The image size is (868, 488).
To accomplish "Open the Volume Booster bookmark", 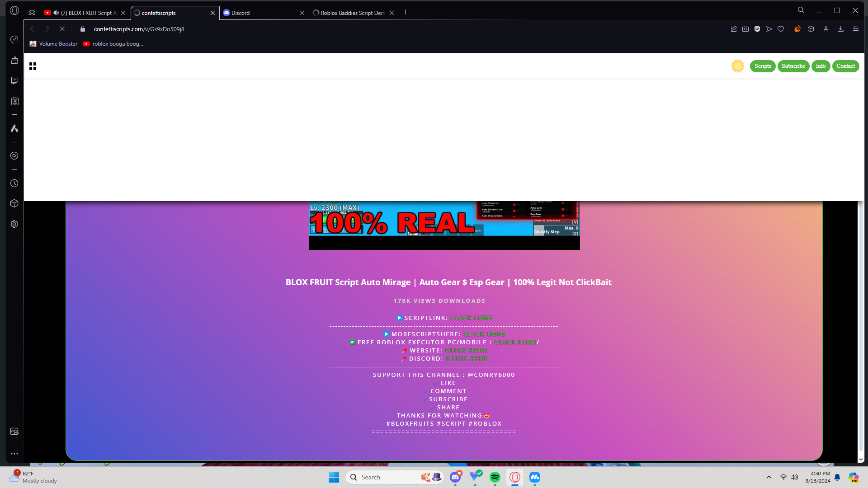I will pyautogui.click(x=53, y=44).
